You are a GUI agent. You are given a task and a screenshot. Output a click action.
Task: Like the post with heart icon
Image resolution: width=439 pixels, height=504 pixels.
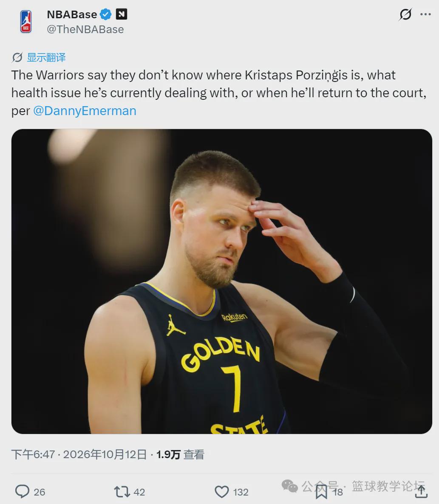221,492
